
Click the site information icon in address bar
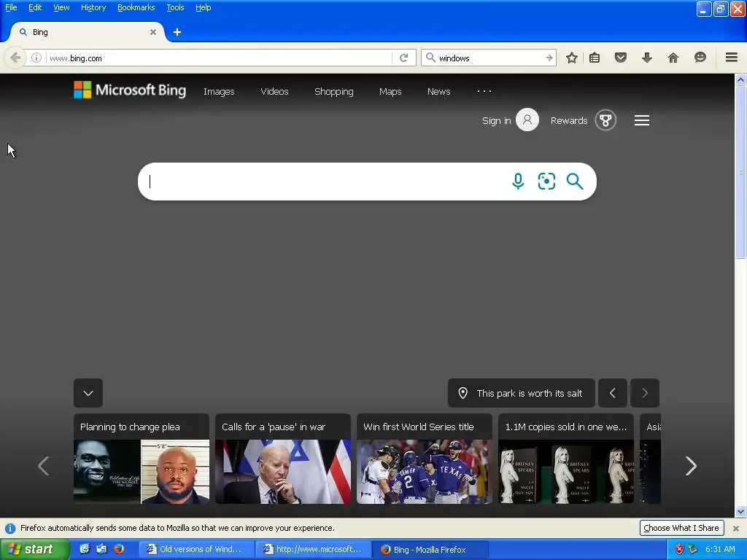(36, 58)
